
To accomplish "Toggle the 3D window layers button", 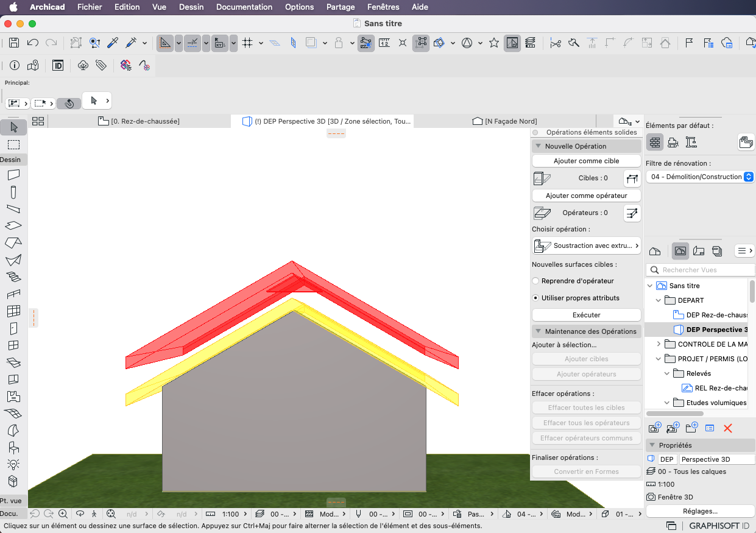I will (530, 43).
